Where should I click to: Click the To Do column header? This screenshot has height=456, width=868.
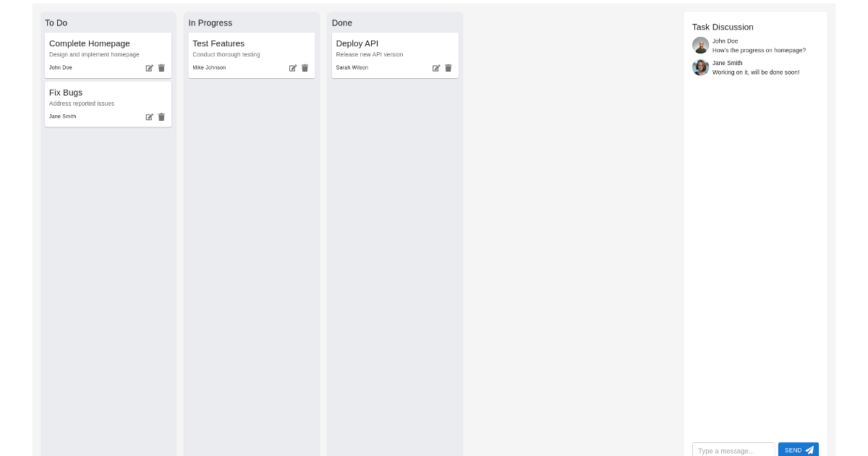pyautogui.click(x=56, y=22)
